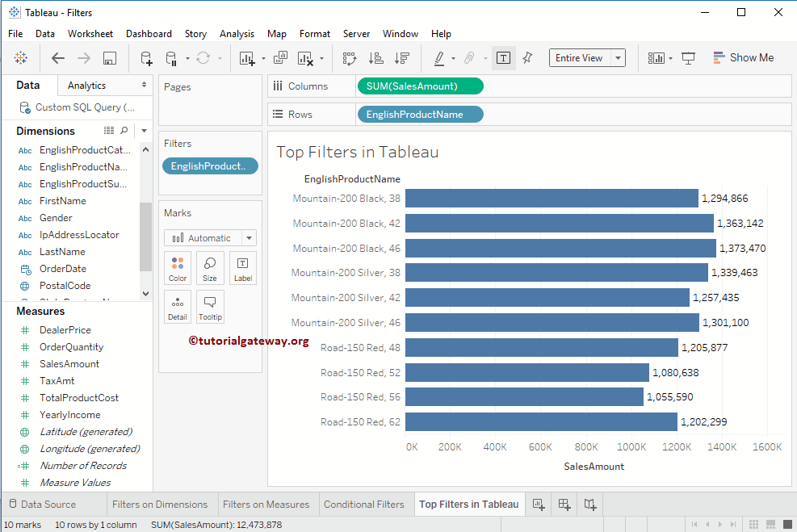The height and width of the screenshot is (532, 797).
Task: Click the Label button on Marks card
Action: (242, 267)
